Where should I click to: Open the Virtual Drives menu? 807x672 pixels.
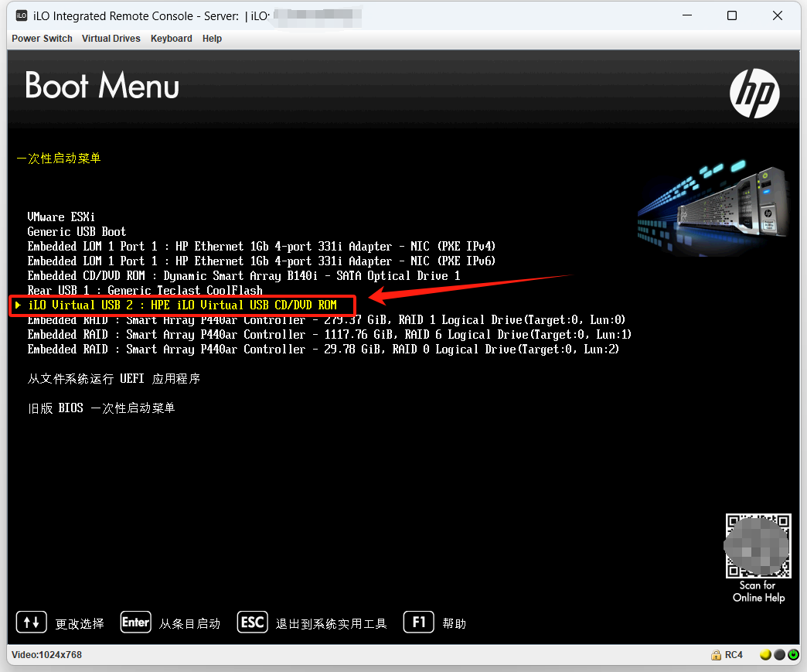tap(111, 39)
